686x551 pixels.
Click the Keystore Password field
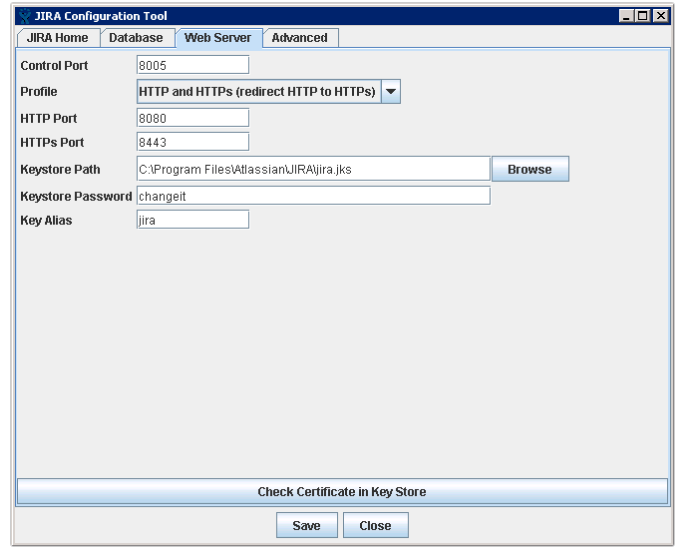point(313,196)
